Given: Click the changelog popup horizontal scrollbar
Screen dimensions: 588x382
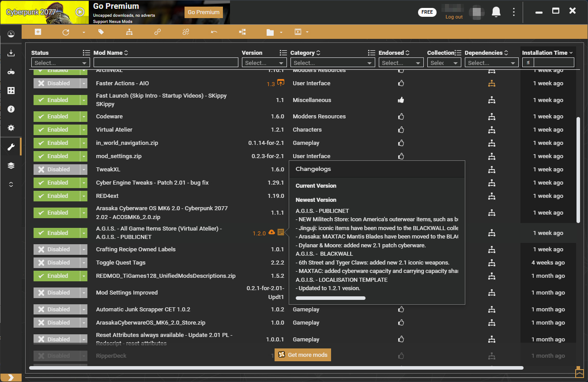Looking at the screenshot, I should pyautogui.click(x=330, y=298).
